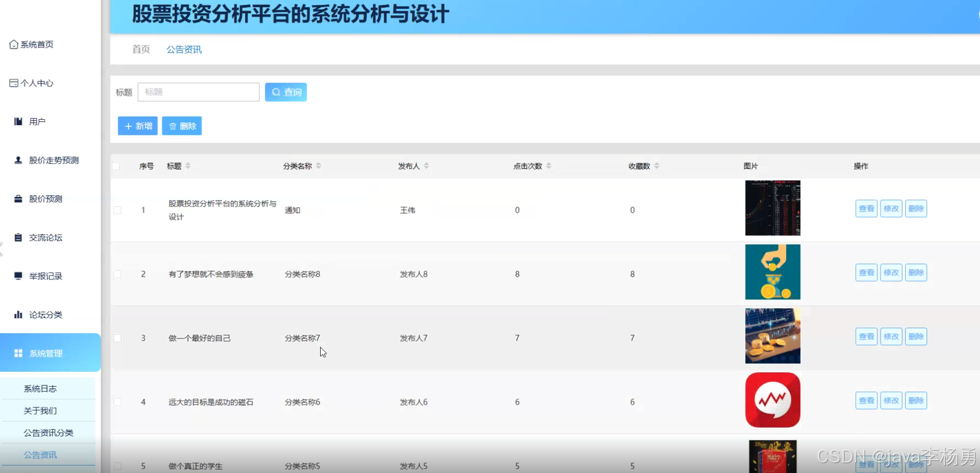Screen dimensions: 980x473
Task: Select 公告资讯 submenu item in sidebar
Action: click(x=48, y=454)
